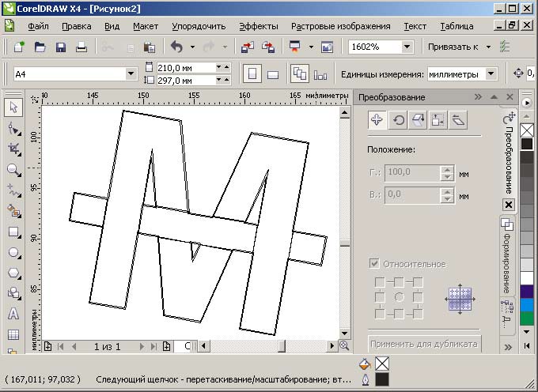Image resolution: width=538 pixels, height=392 pixels.
Task: Click the Undo arrow icon
Action: pos(177,47)
